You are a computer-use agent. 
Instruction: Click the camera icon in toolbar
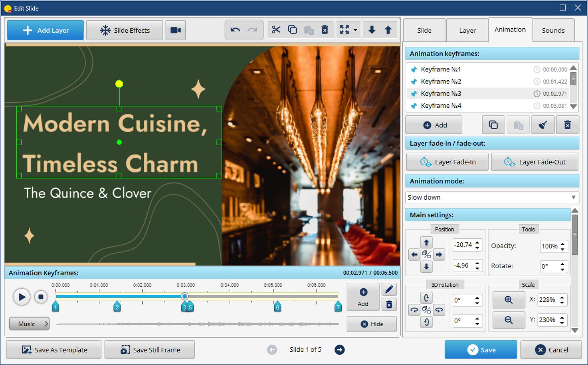click(x=175, y=30)
